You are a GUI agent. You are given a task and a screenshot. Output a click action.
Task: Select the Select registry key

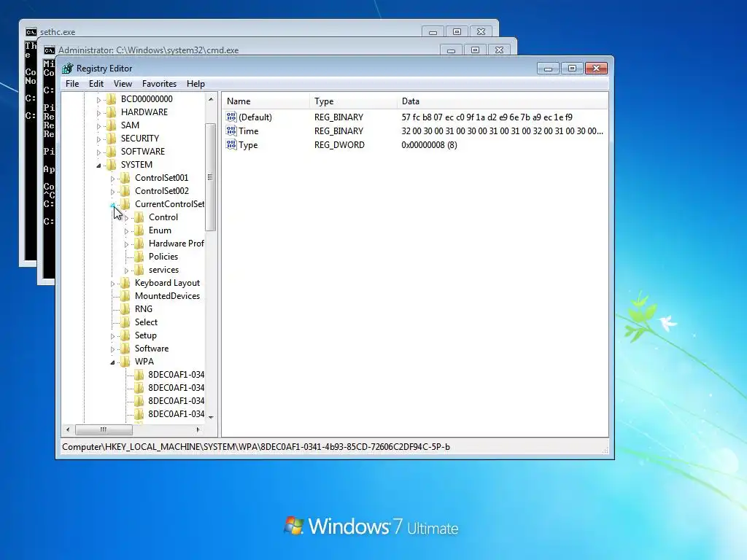pyautogui.click(x=146, y=322)
